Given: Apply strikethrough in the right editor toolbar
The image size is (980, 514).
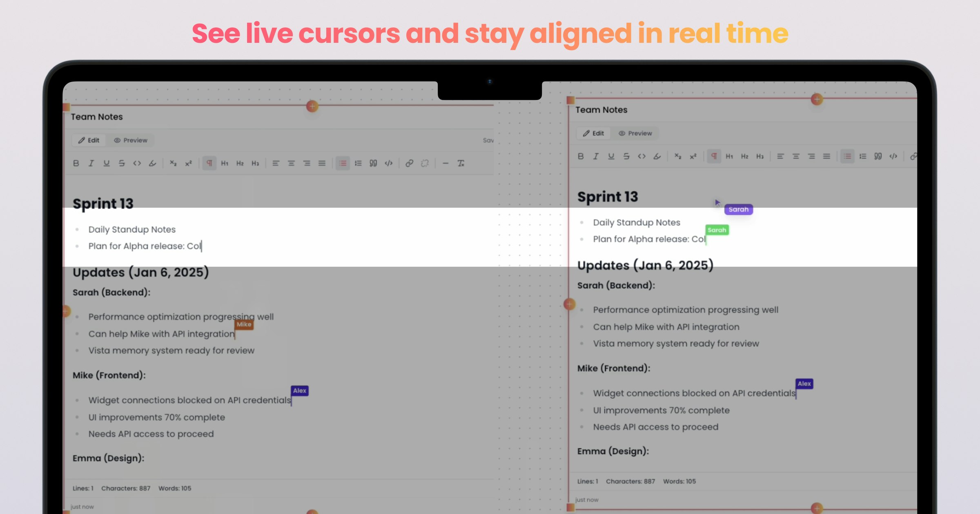Looking at the screenshot, I should pyautogui.click(x=626, y=156).
